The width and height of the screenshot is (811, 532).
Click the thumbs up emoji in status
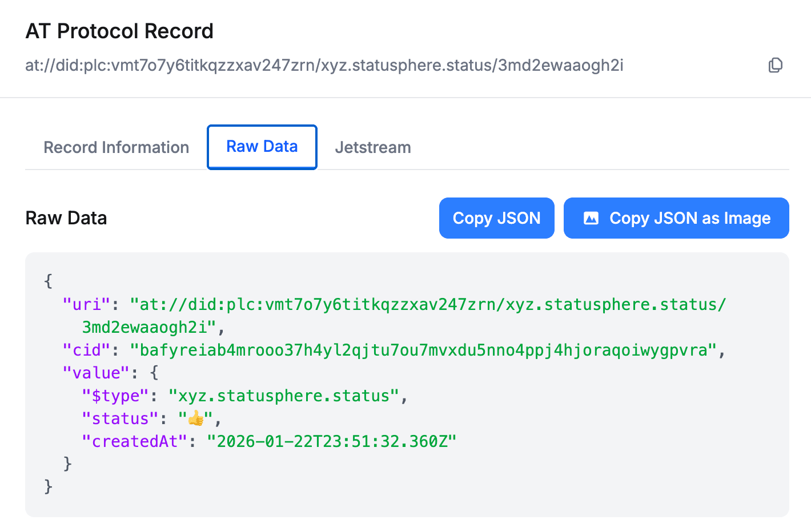coord(196,419)
